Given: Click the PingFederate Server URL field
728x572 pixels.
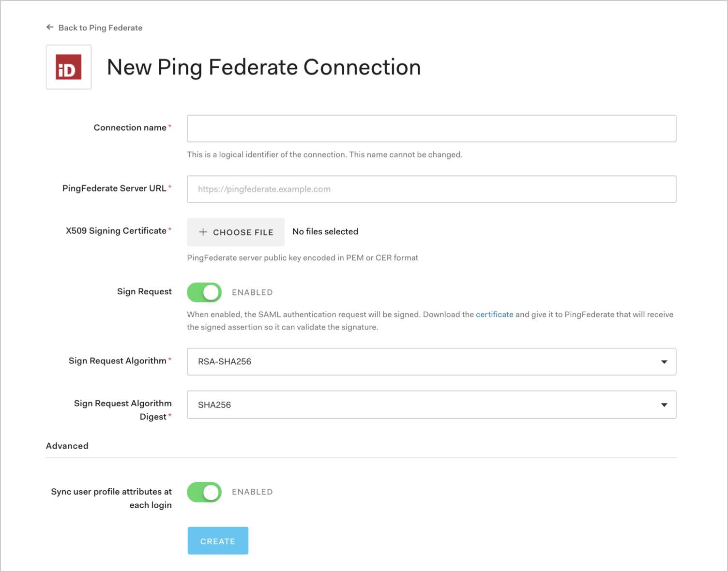Looking at the screenshot, I should tap(431, 189).
